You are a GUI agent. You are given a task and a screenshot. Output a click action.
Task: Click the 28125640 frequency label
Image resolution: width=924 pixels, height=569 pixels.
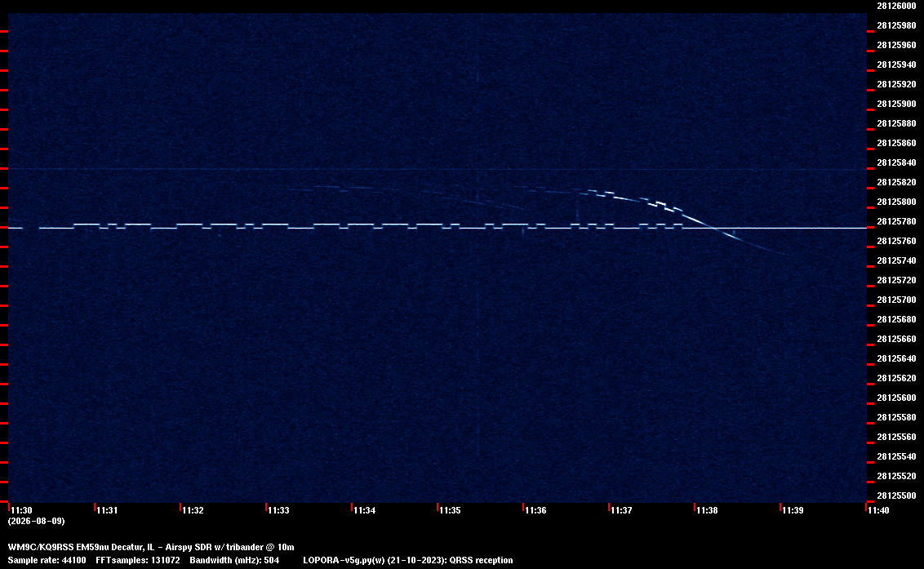click(x=896, y=358)
